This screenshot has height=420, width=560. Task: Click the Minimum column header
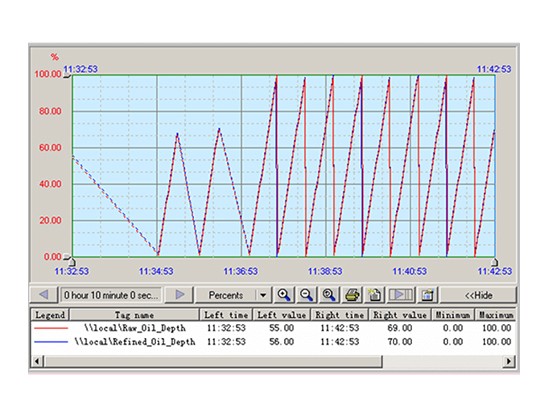point(452,315)
